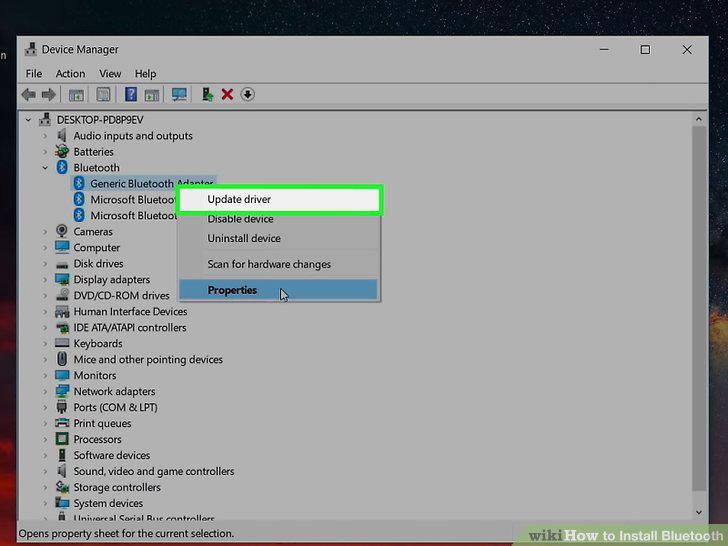Expand the System devices category
Viewport: 728px width, 546px height.
pos(45,503)
